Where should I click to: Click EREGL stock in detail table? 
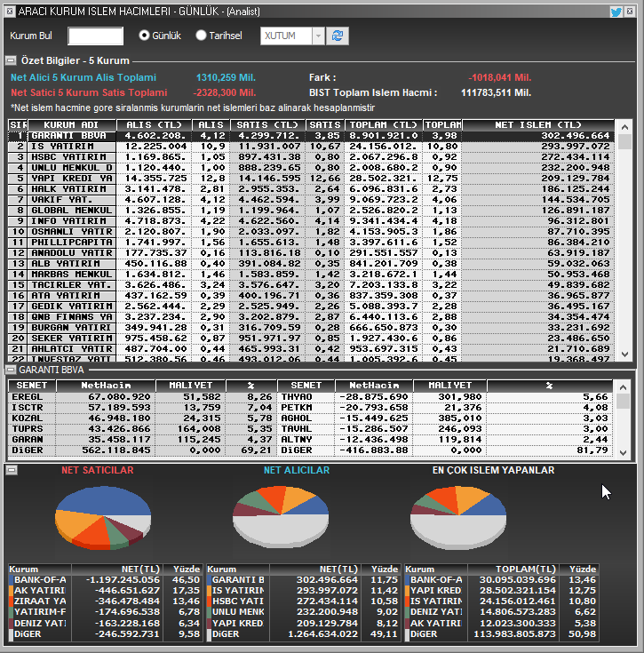coord(28,397)
